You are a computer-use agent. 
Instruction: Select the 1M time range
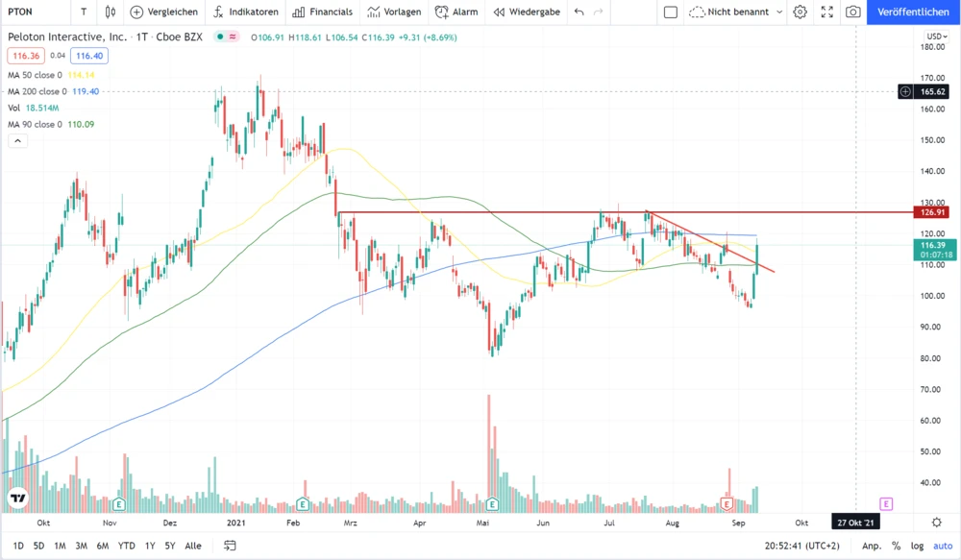click(x=60, y=546)
